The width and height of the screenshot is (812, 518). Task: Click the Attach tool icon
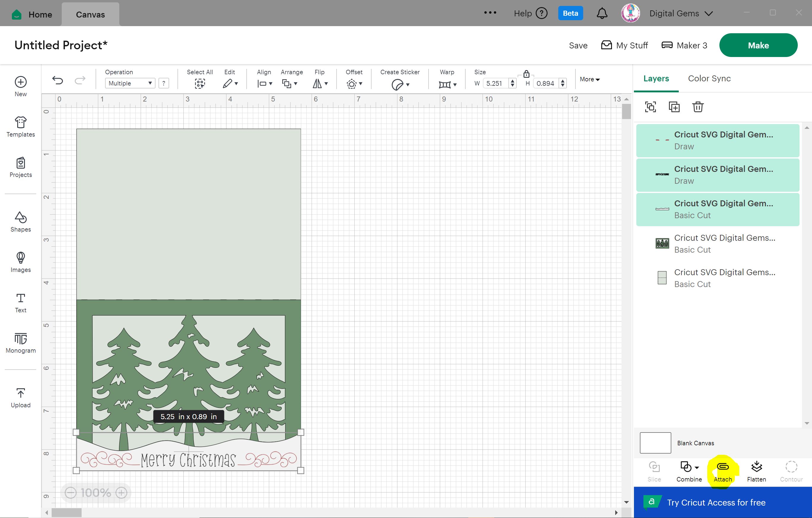click(722, 467)
